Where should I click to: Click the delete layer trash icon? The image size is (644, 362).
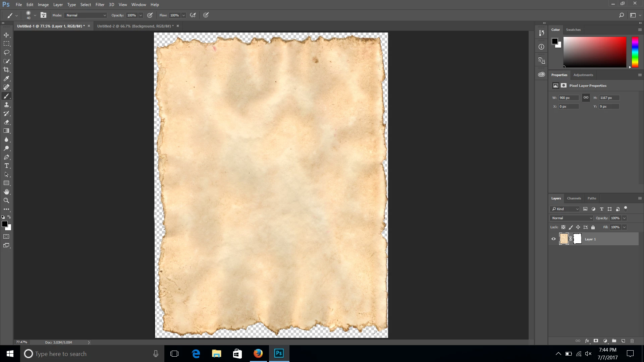(x=632, y=341)
